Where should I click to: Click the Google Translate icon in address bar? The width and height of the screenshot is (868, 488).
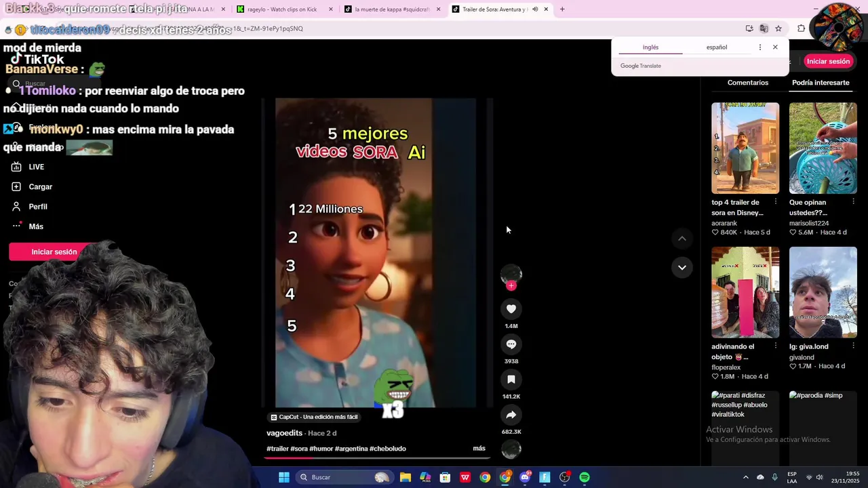click(764, 28)
